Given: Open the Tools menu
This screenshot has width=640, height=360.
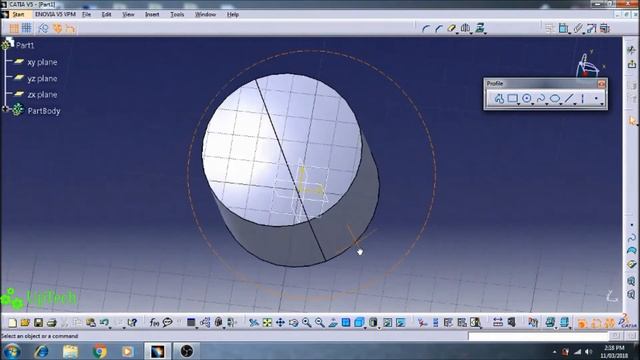Looking at the screenshot, I should pyautogui.click(x=177, y=14).
